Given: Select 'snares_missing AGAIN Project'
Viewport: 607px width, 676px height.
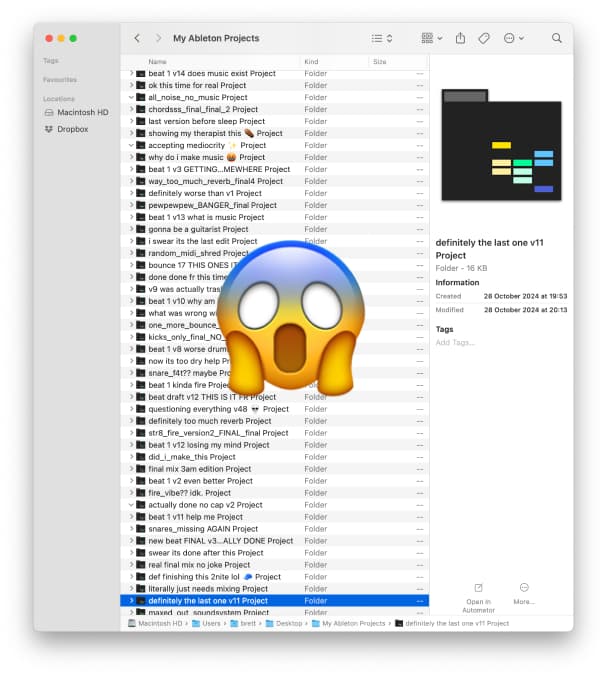Looking at the screenshot, I should click(x=275, y=529).
